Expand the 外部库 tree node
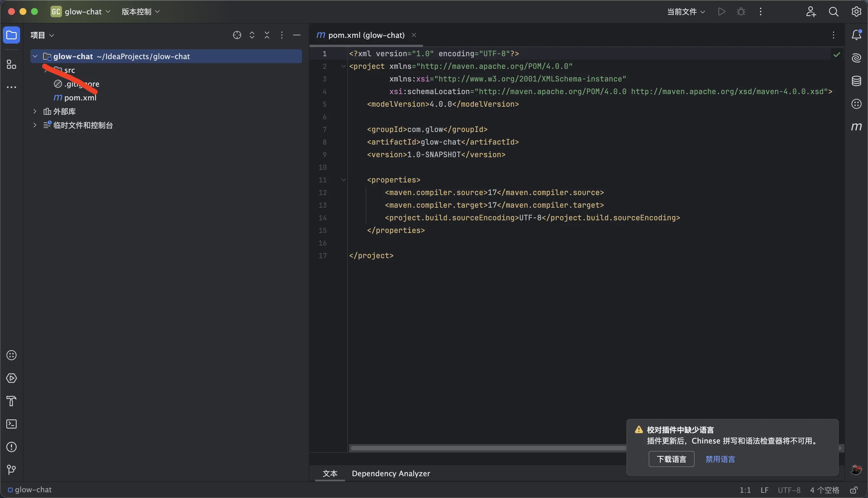Image resolution: width=868 pixels, height=498 pixels. pos(34,112)
